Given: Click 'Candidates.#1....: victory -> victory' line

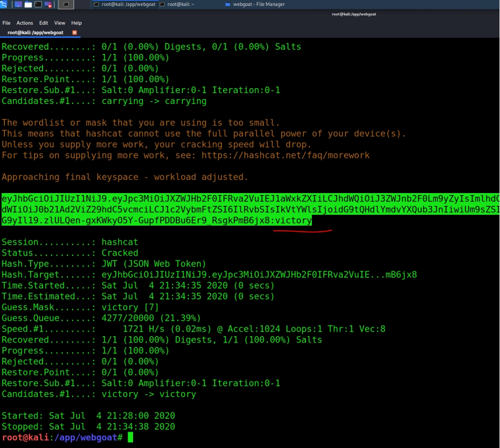Looking at the screenshot, I should pos(99,394).
